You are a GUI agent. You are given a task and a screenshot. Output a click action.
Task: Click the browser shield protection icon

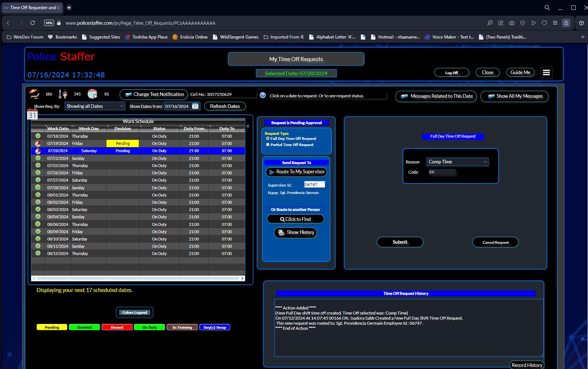(523, 23)
